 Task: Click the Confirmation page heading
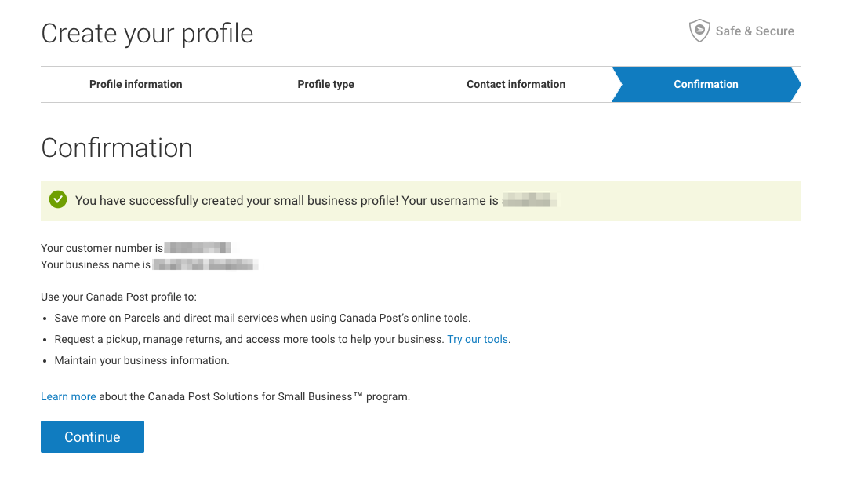117,148
